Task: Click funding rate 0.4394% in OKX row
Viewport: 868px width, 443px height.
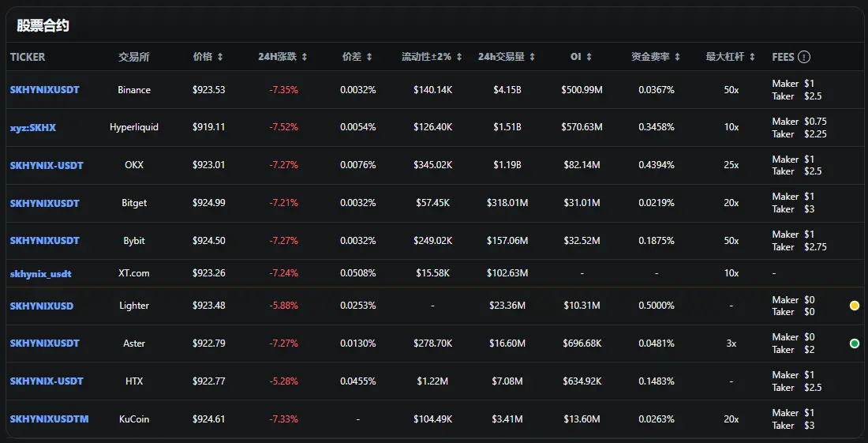Action: (x=657, y=165)
